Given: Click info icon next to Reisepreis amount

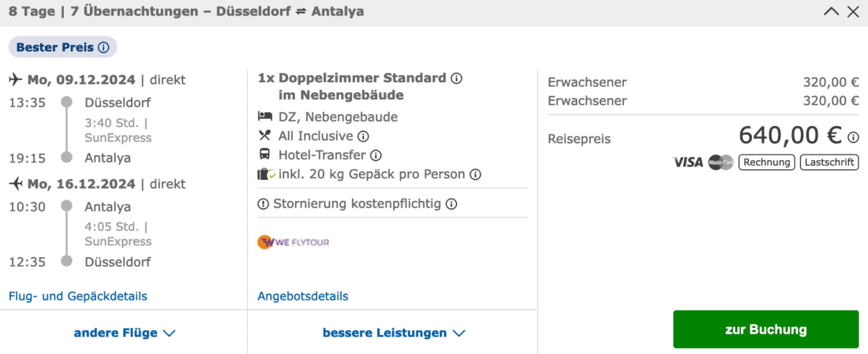Looking at the screenshot, I should pyautogui.click(x=853, y=137).
